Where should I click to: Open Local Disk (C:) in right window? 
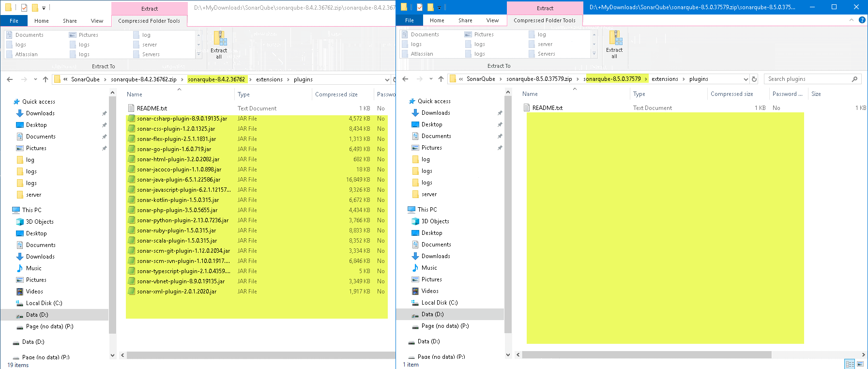click(x=440, y=303)
